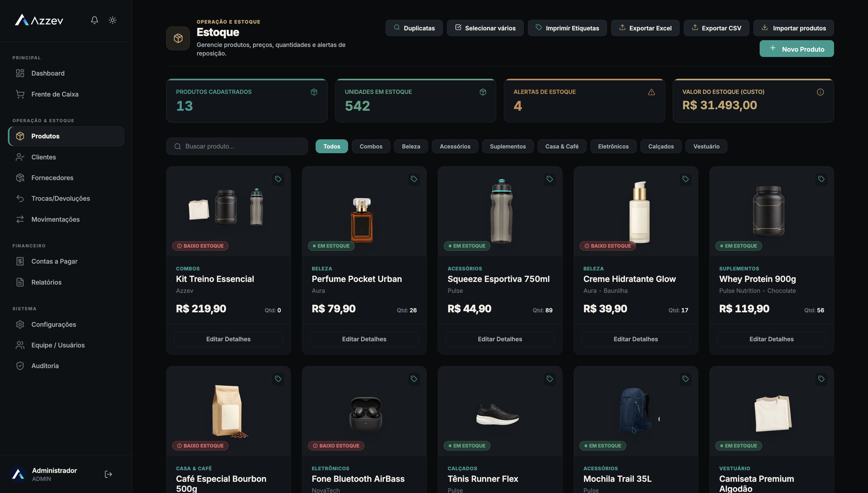This screenshot has width=868, height=493.
Task: Click the Azzev logo
Action: click(39, 20)
